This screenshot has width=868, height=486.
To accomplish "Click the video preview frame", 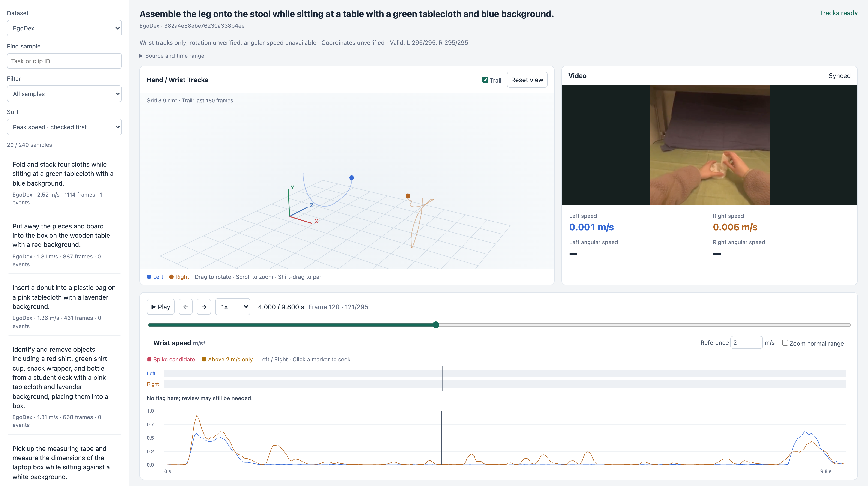I will point(709,145).
